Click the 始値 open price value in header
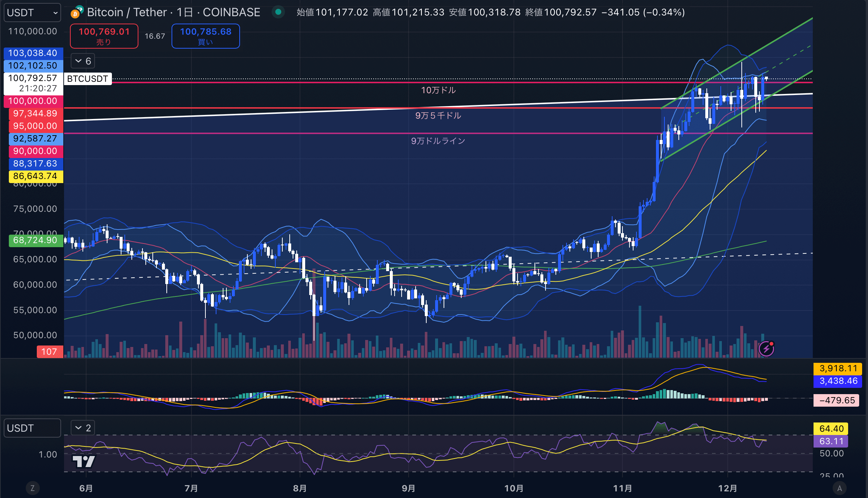 pos(342,12)
